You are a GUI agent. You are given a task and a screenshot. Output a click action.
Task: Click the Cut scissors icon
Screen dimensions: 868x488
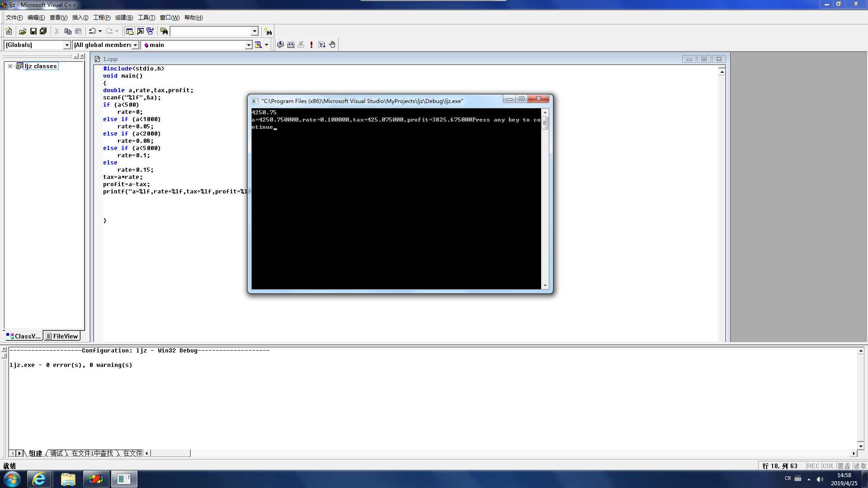57,31
